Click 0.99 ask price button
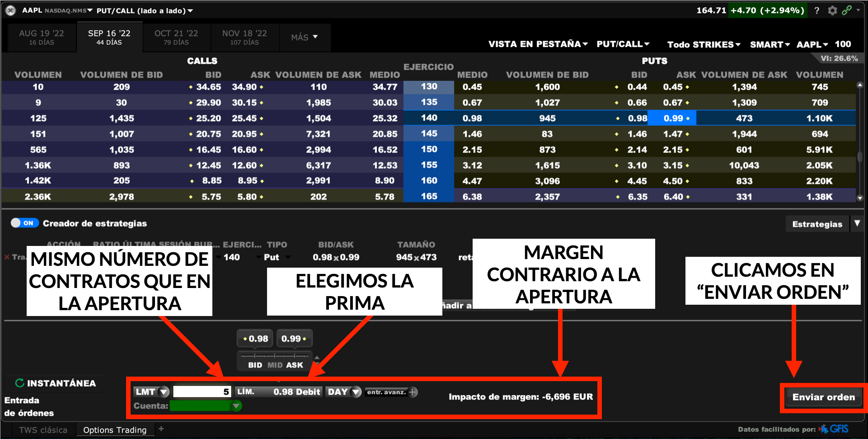 tap(294, 338)
